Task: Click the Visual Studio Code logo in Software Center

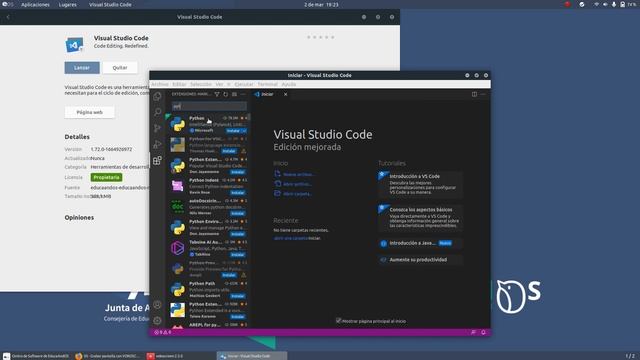Action: click(x=74, y=44)
